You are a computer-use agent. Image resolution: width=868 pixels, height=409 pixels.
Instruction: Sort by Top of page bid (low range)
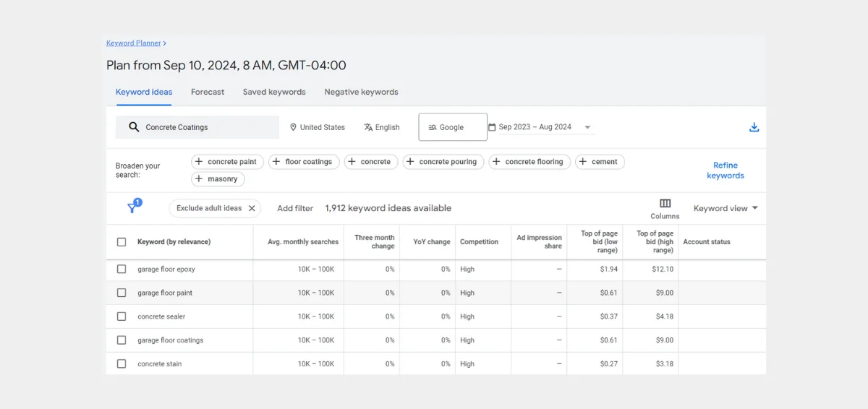600,242
